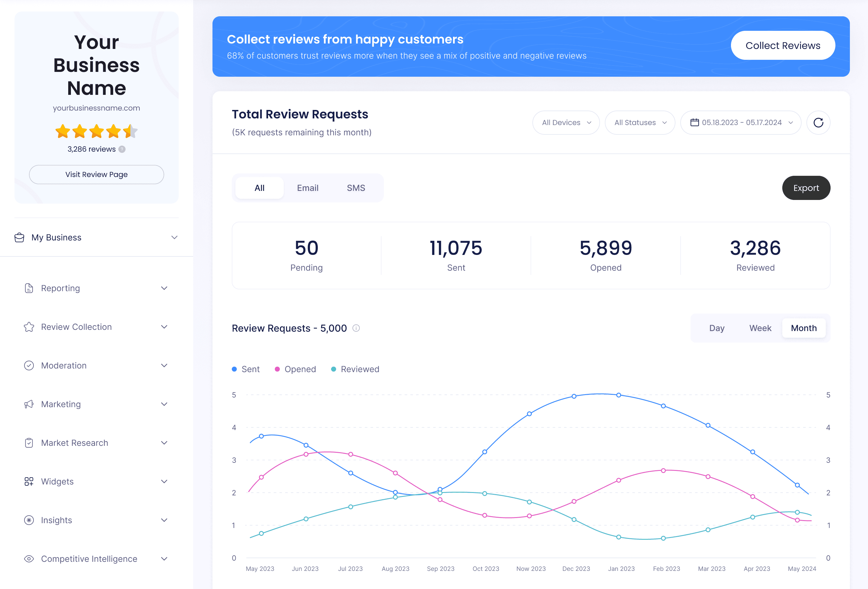868x589 pixels.
Task: Click the Marketing megaphone icon
Action: [29, 404]
